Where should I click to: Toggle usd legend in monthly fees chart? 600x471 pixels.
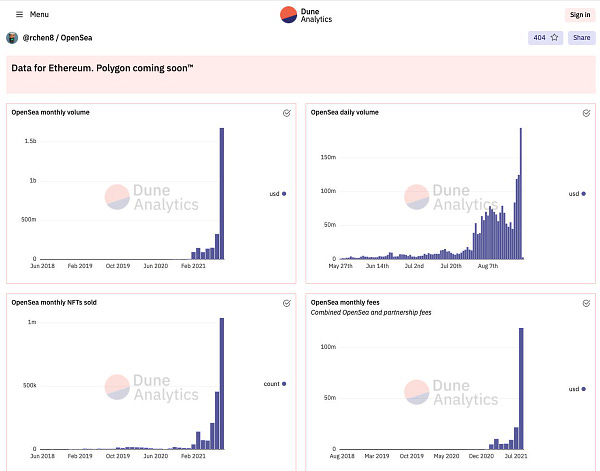click(x=577, y=389)
